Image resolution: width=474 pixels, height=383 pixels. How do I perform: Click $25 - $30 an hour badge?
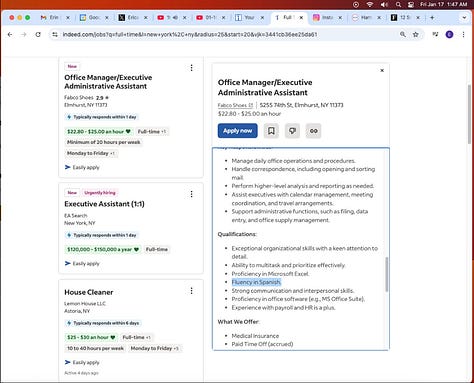[x=91, y=337]
